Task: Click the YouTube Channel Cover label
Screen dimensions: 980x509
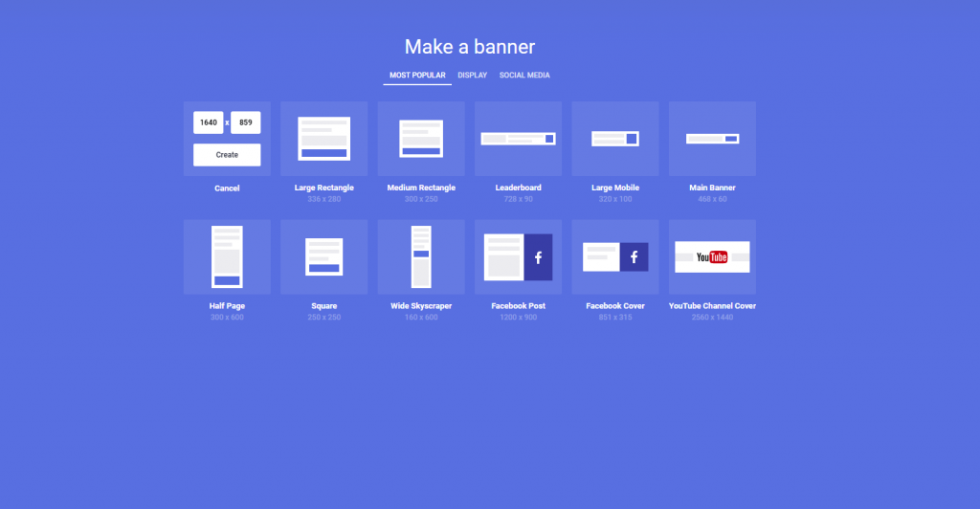Action: [712, 306]
